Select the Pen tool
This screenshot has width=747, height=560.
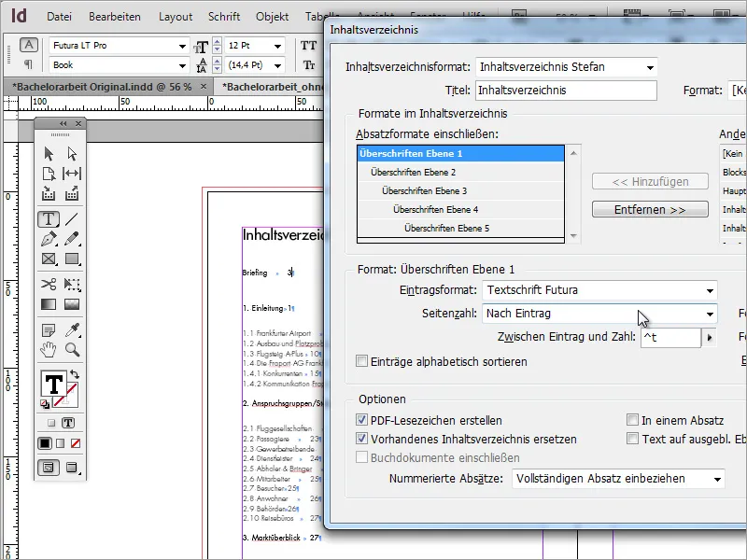click(x=49, y=239)
